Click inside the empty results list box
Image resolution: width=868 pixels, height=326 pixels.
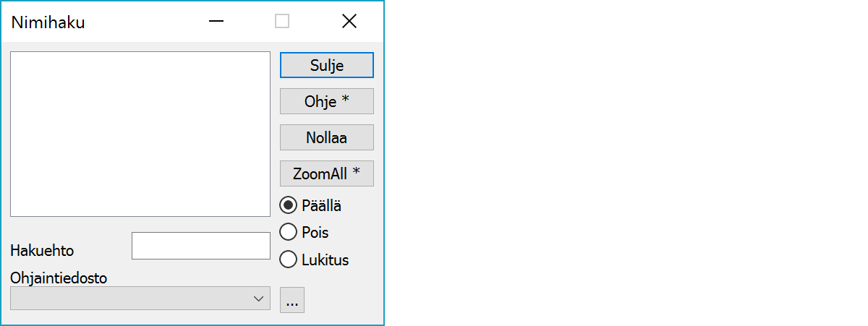pos(140,134)
